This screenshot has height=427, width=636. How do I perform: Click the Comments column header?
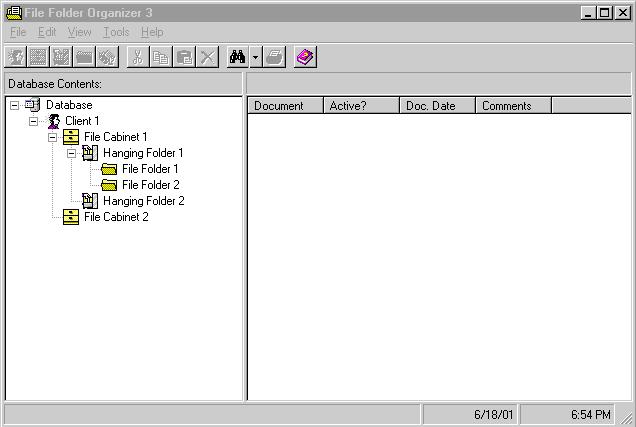tap(513, 105)
